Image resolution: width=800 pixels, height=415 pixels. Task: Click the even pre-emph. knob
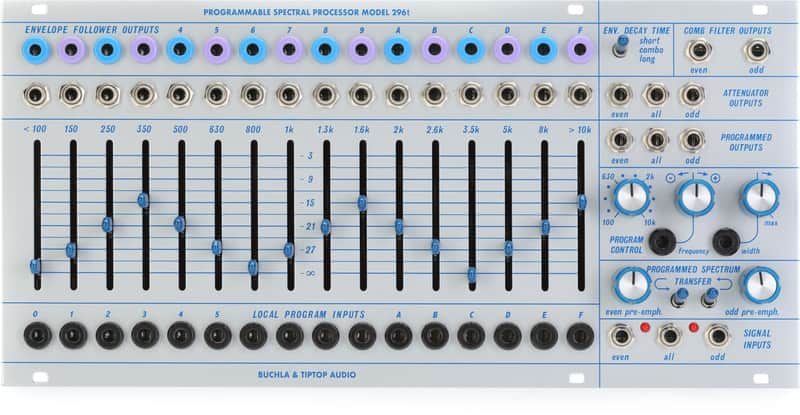(632, 285)
